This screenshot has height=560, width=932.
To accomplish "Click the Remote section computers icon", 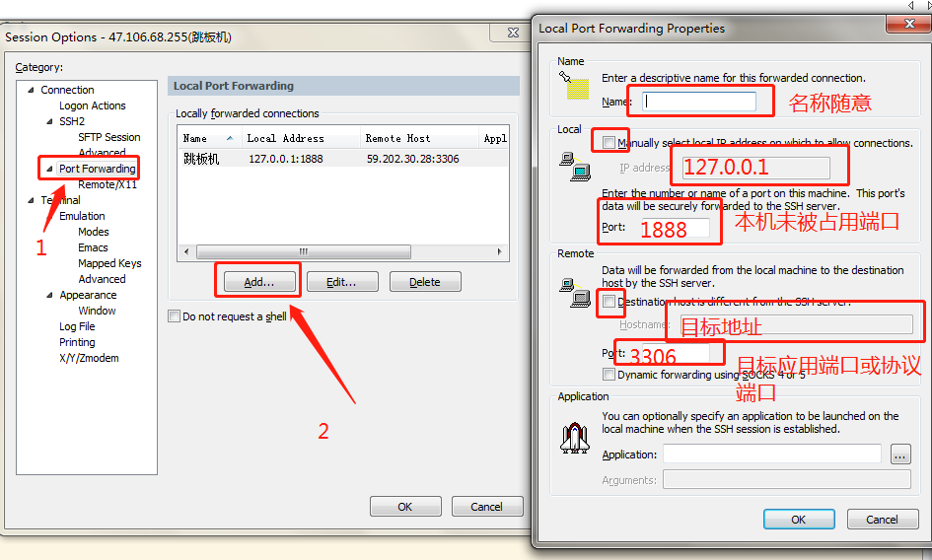I will click(x=575, y=293).
